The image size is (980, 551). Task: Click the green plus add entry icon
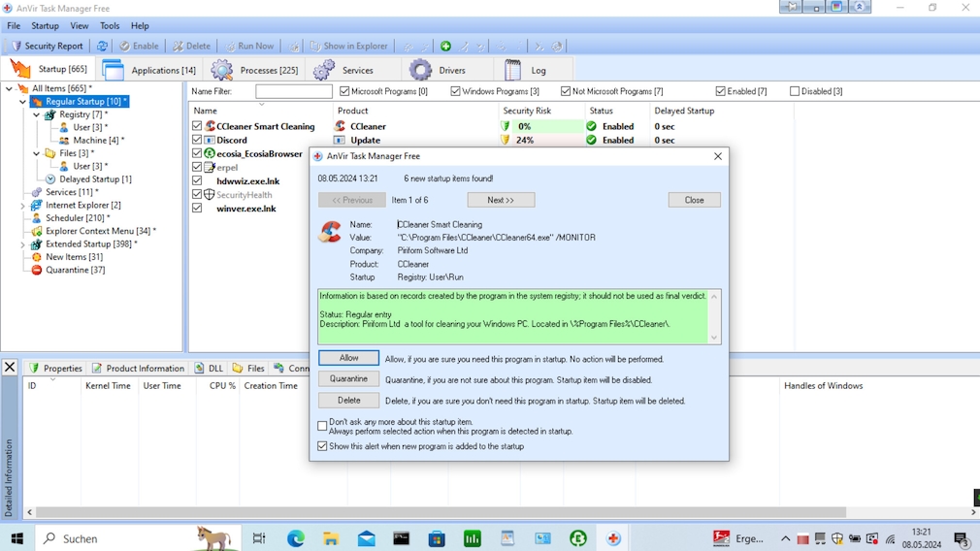(445, 46)
